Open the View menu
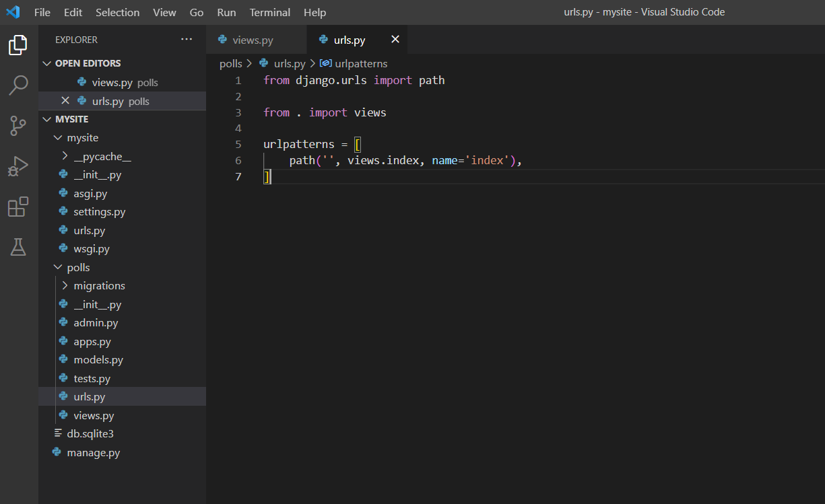This screenshot has height=504, width=825. [165, 12]
